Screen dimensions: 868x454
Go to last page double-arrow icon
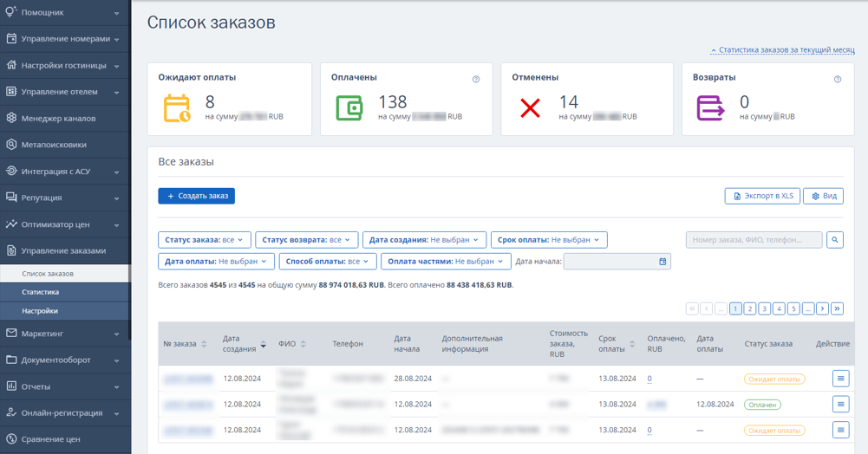point(837,308)
